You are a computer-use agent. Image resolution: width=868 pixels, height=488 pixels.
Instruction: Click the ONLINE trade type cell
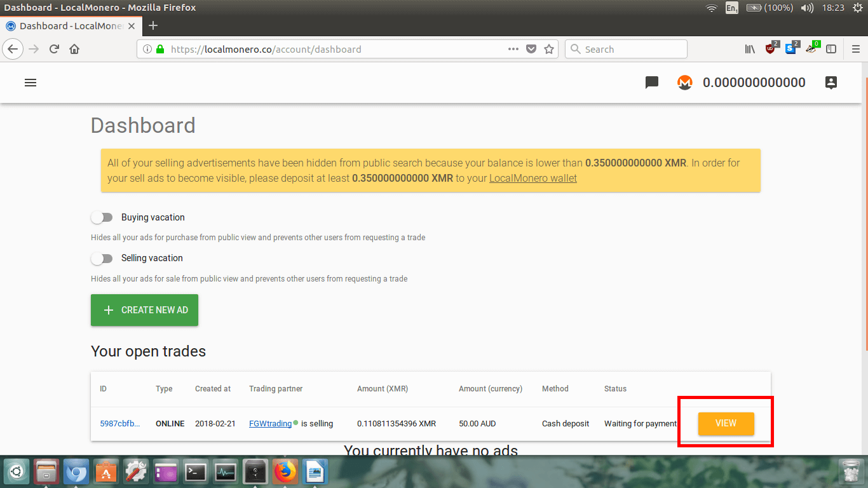[x=170, y=423]
